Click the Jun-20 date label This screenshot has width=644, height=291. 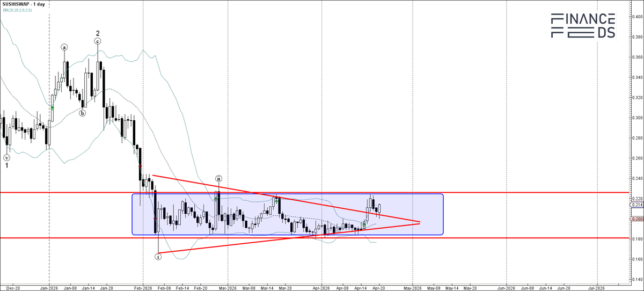coord(563,288)
